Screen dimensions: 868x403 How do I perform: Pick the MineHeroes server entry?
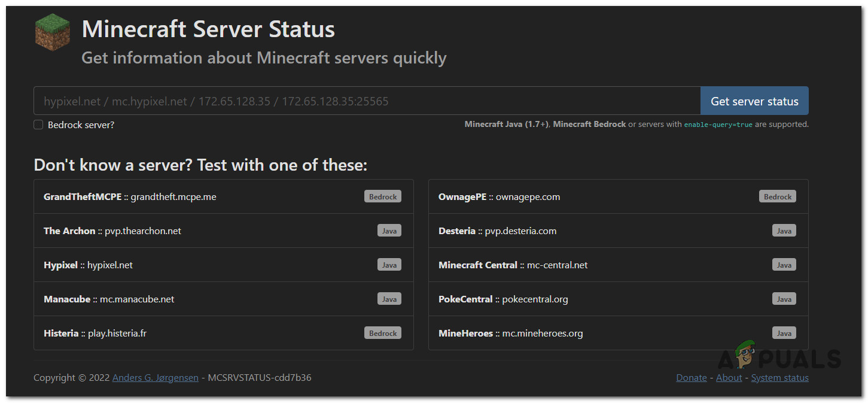click(619, 333)
